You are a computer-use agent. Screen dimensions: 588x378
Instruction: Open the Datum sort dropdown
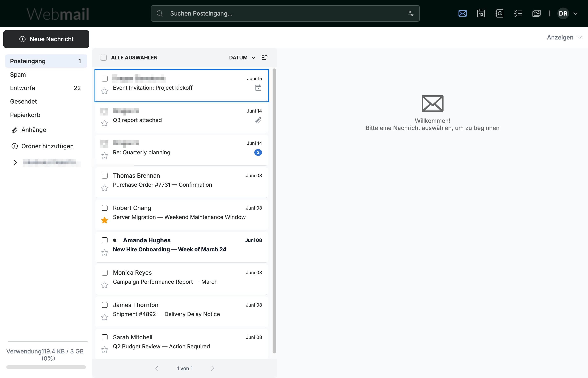click(242, 58)
